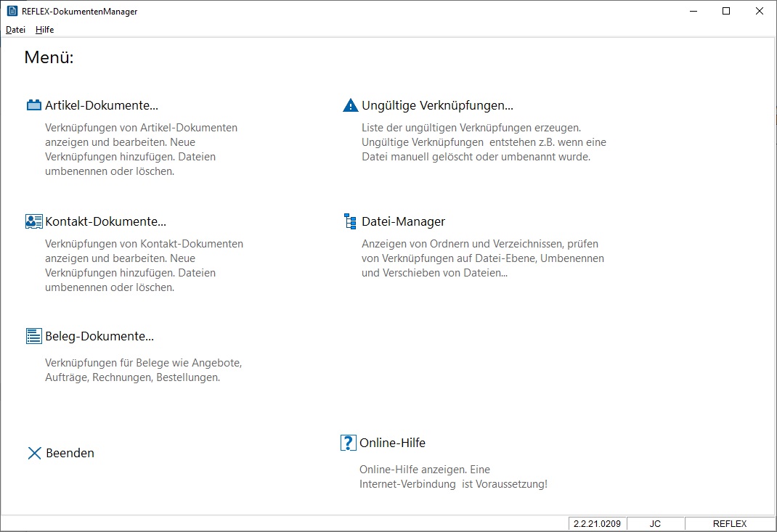Viewport: 777px width, 532px height.
Task: Click the description text under Online-Hilfe
Action: 453,477
